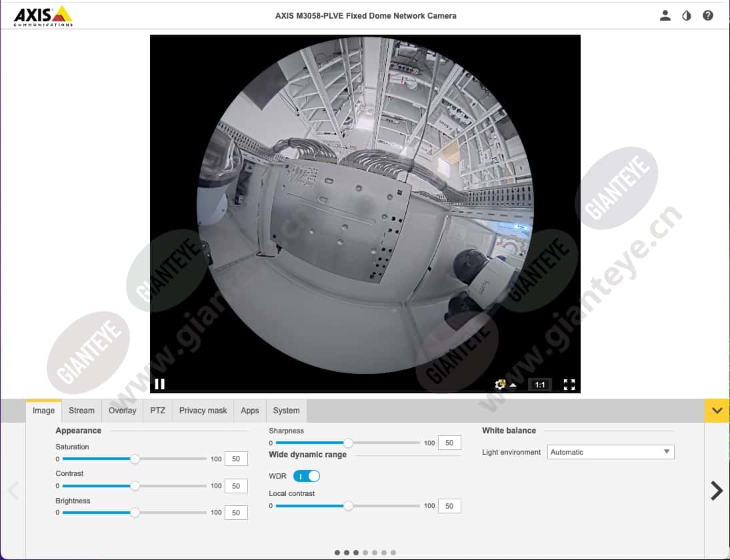This screenshot has width=730, height=560.
Task: Click the Contrast slider handle
Action: (135, 486)
